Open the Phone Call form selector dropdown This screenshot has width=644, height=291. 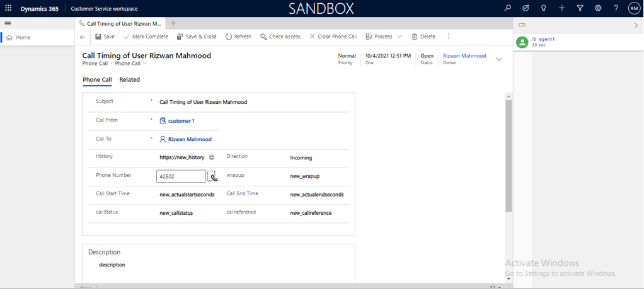130,64
